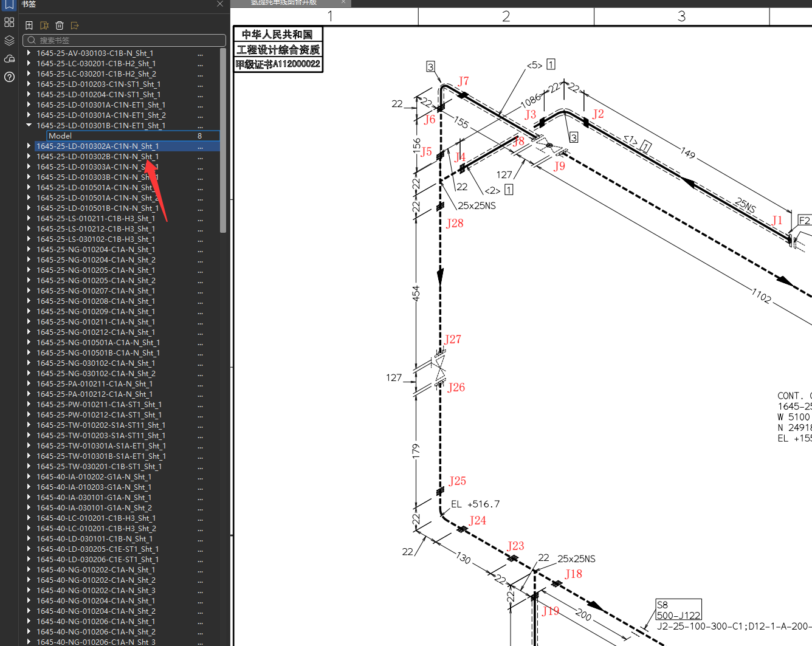This screenshot has width=812, height=646.
Task: Select bookmark 1645-25-LD-010302B-C1N-N_Sht_1
Action: 97,157
